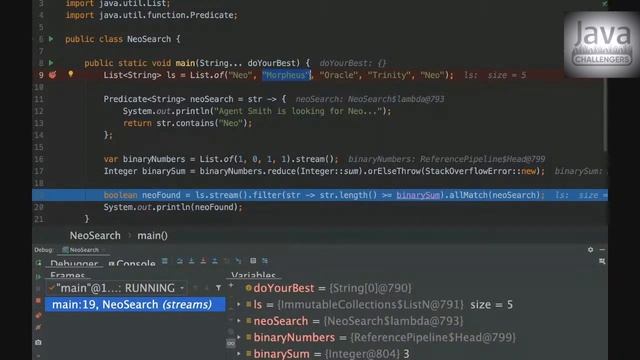Viewport: 640px width, 360px height.
Task: Expand the neoSearch variable node
Action: point(239,321)
